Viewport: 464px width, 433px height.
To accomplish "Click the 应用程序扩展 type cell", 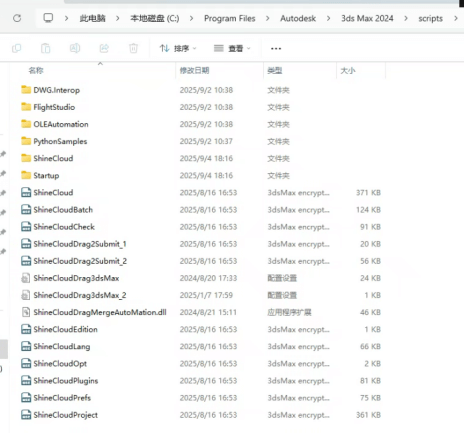I will tap(289, 312).
